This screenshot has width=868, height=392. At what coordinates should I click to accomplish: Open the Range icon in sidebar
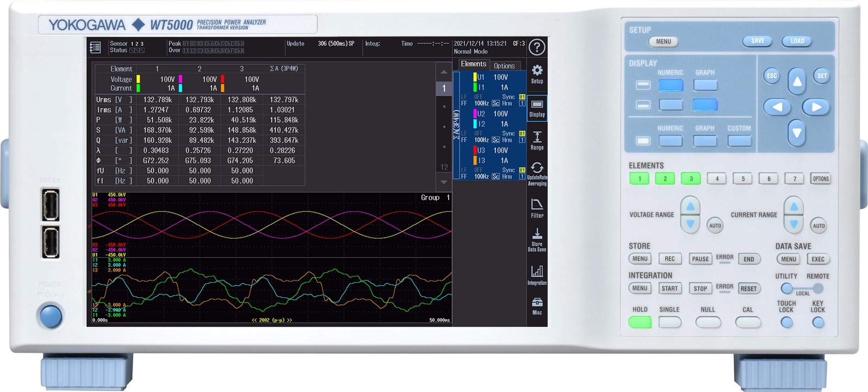537,140
